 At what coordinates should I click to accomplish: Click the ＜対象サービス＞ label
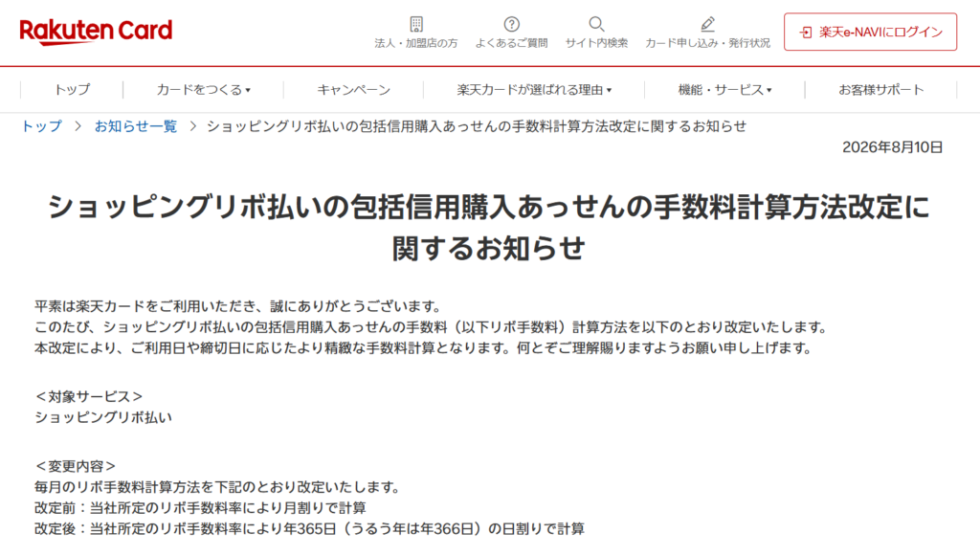coord(89,397)
